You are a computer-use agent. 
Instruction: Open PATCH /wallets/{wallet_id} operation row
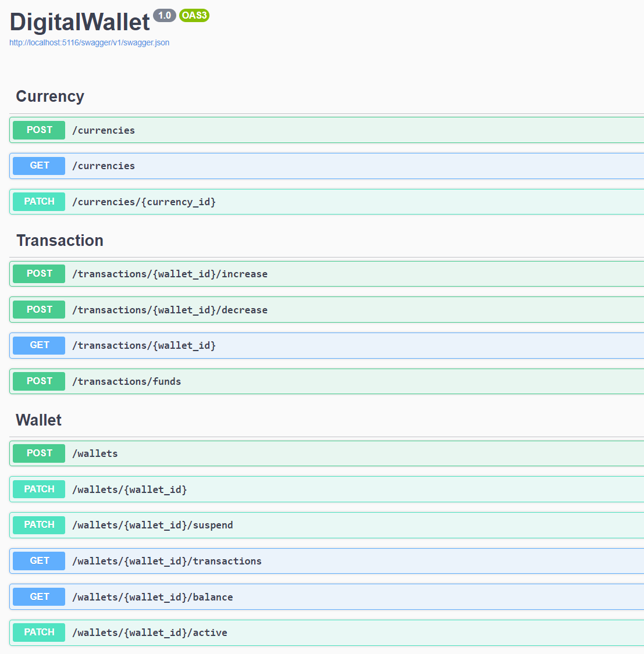326,489
